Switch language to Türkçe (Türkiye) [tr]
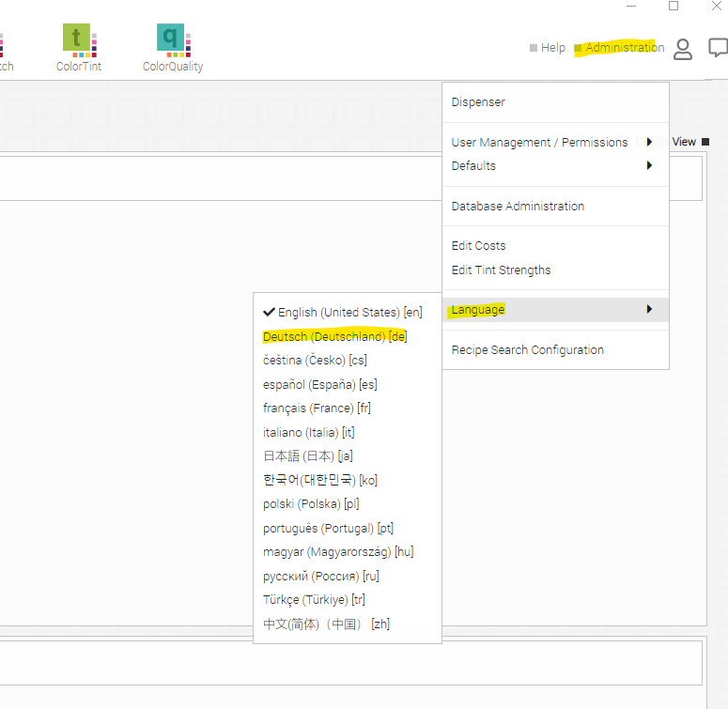This screenshot has height=709, width=728. [347, 600]
